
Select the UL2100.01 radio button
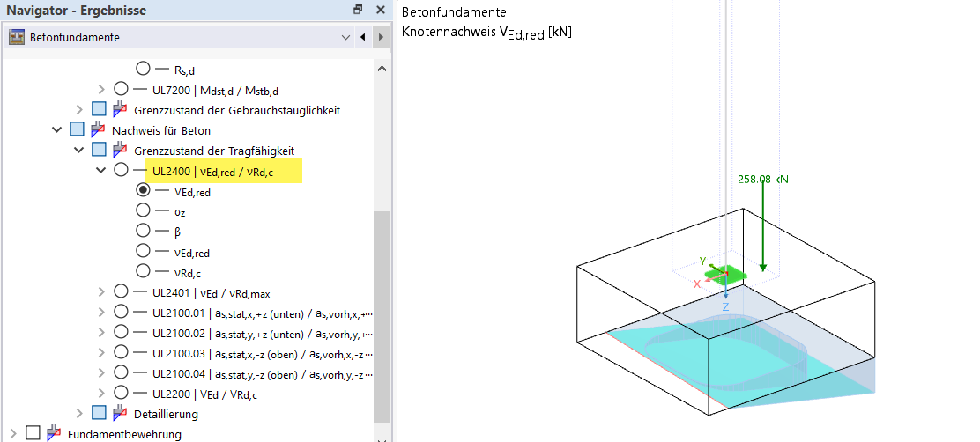click(121, 312)
